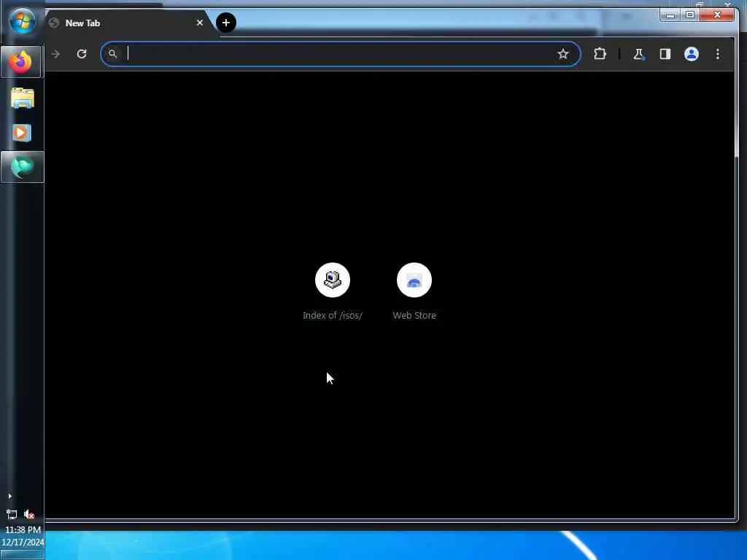This screenshot has height=560, width=747.
Task: Open the network tray icon
Action: coord(12,514)
